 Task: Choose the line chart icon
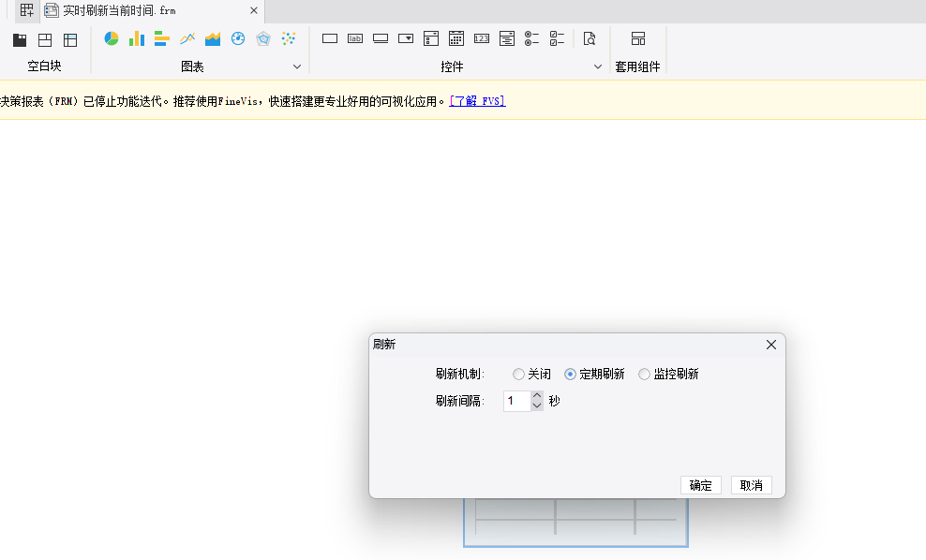[x=187, y=38]
